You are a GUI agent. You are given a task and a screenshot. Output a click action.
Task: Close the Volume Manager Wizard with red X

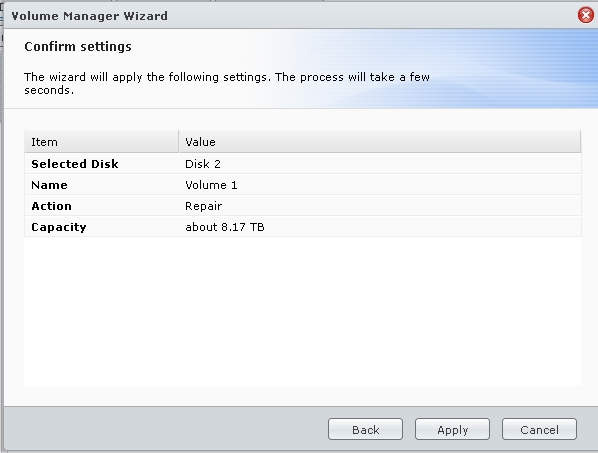tap(585, 15)
